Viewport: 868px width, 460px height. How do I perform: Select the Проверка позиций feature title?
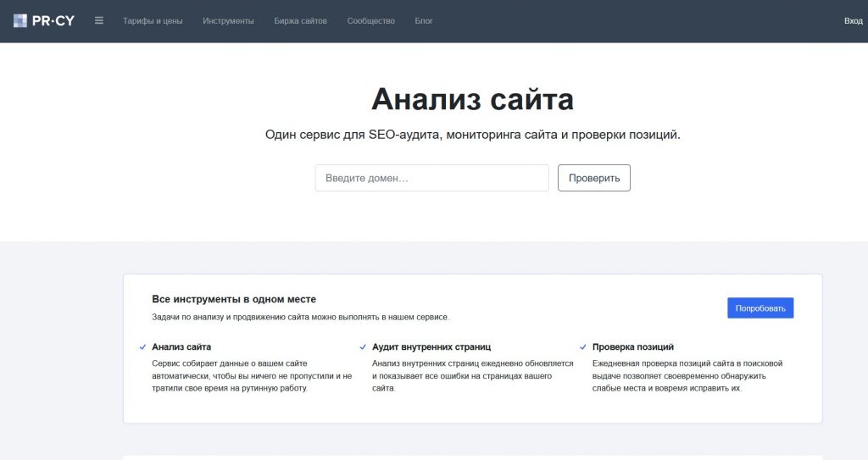point(633,347)
